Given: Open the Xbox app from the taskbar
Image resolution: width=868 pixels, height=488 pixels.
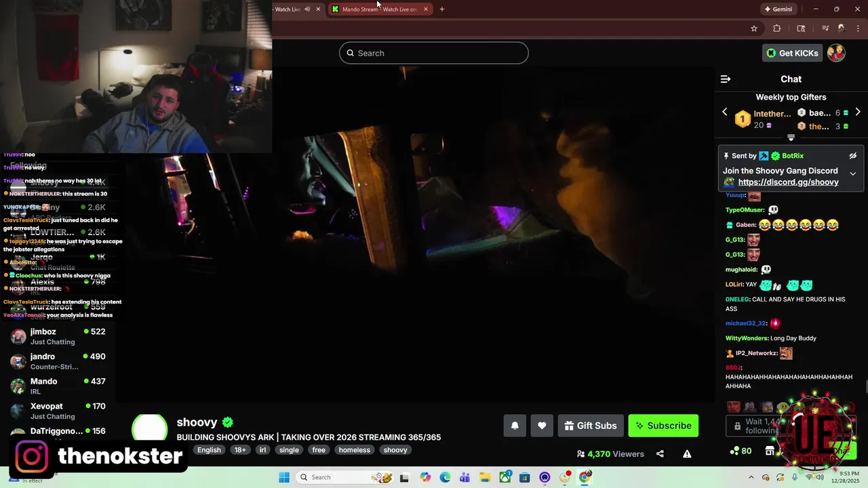Looking at the screenshot, I should click(505, 478).
